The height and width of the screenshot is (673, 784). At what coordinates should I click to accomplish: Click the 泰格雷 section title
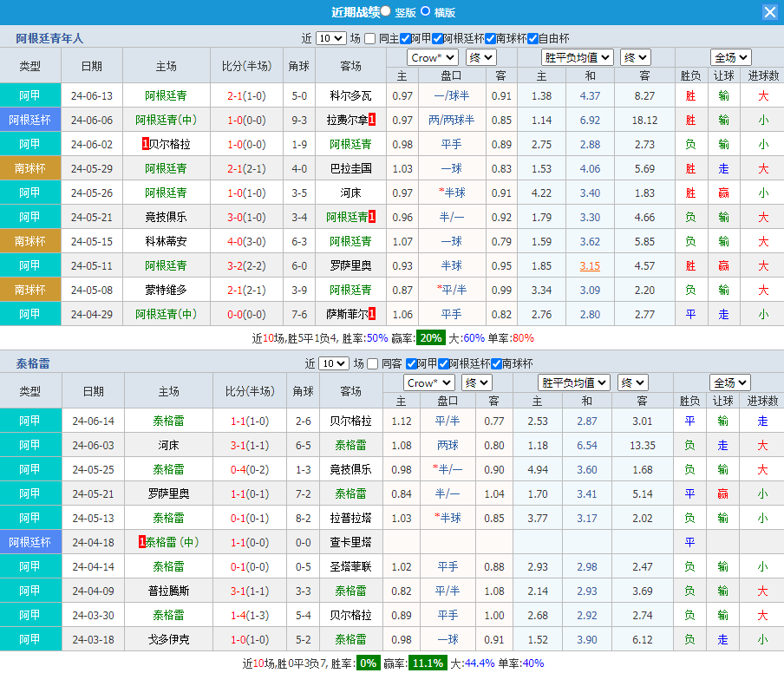pos(33,363)
